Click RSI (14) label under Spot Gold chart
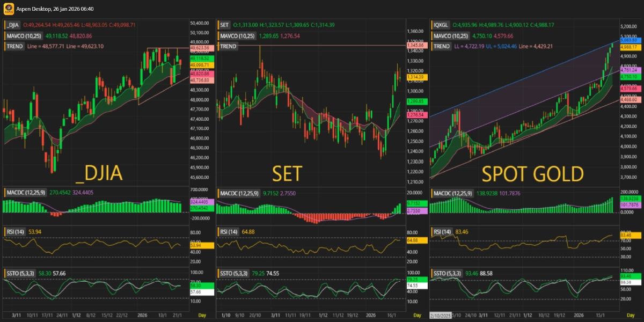644x322 pixels. 443,231
